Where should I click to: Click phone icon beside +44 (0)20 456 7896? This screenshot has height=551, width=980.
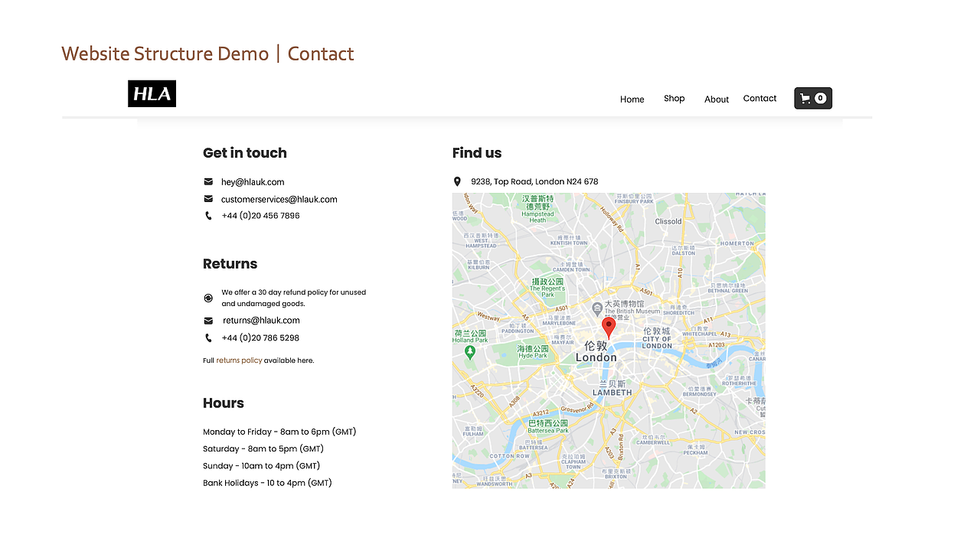(x=208, y=216)
